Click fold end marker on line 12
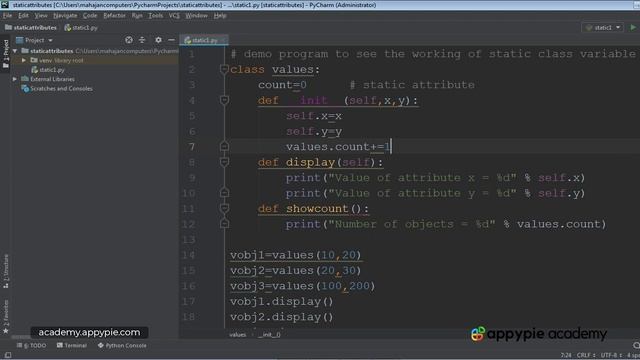 (224, 224)
